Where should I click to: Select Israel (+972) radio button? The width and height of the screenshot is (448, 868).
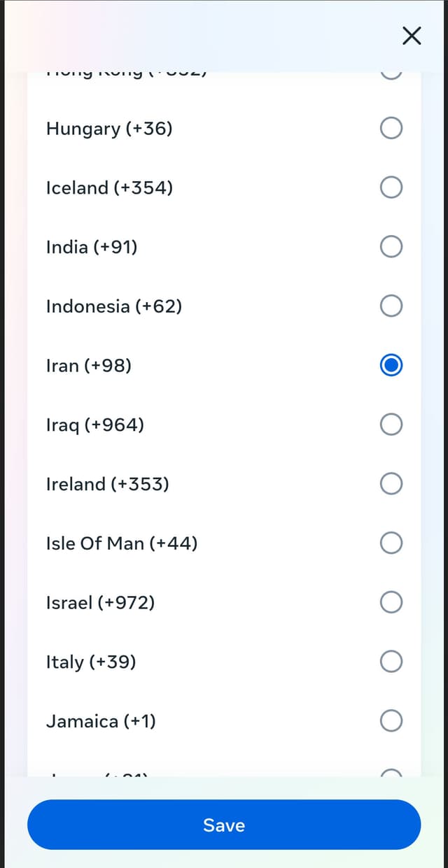(x=391, y=602)
